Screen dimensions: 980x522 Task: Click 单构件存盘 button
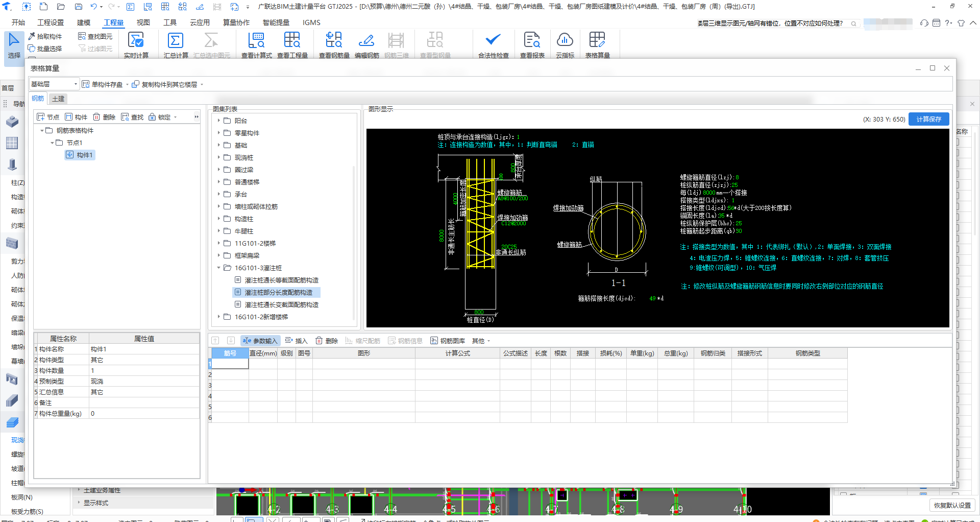103,84
